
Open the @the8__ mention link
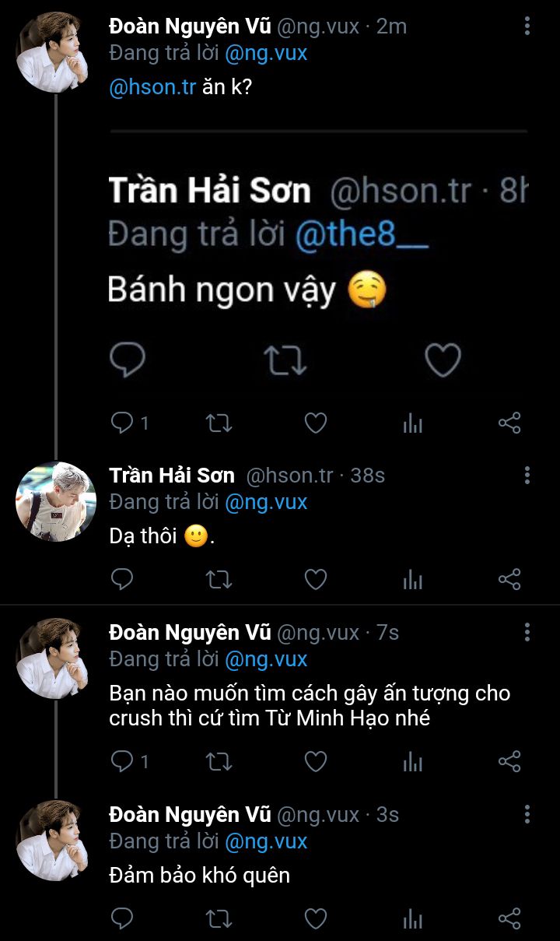pos(362,234)
